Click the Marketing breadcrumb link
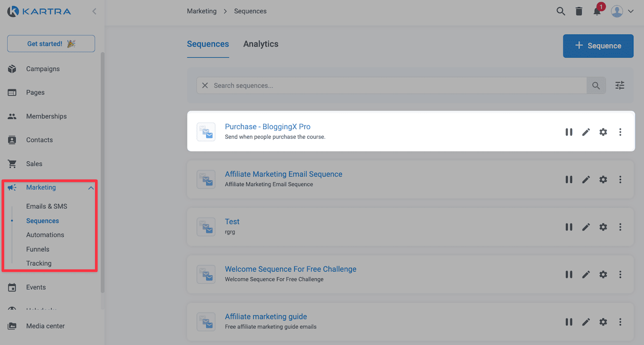The image size is (644, 345). (x=202, y=11)
